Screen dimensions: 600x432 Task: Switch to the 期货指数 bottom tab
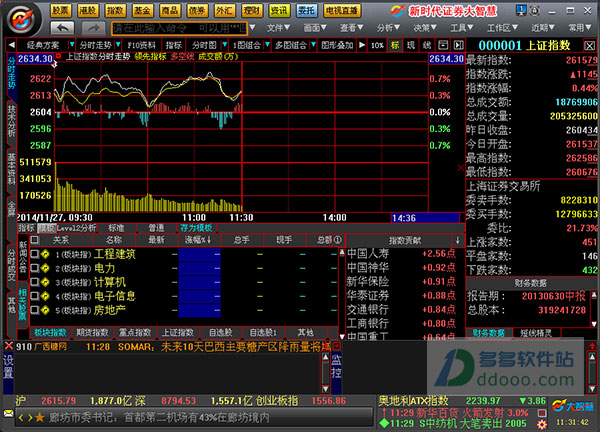coord(93,333)
